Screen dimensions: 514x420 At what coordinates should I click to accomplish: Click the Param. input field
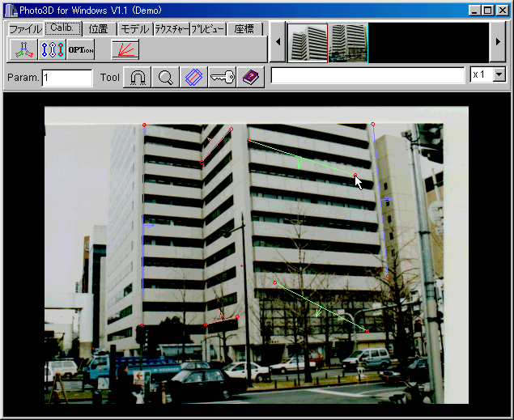67,78
